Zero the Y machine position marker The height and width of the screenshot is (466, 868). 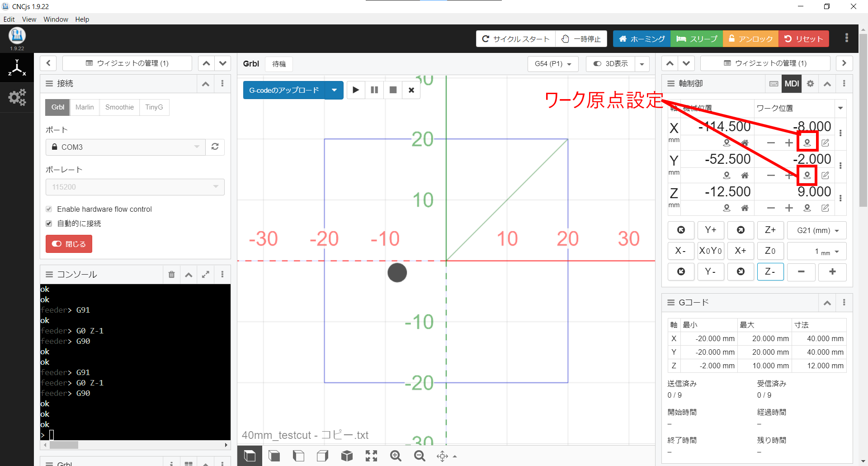tap(726, 175)
